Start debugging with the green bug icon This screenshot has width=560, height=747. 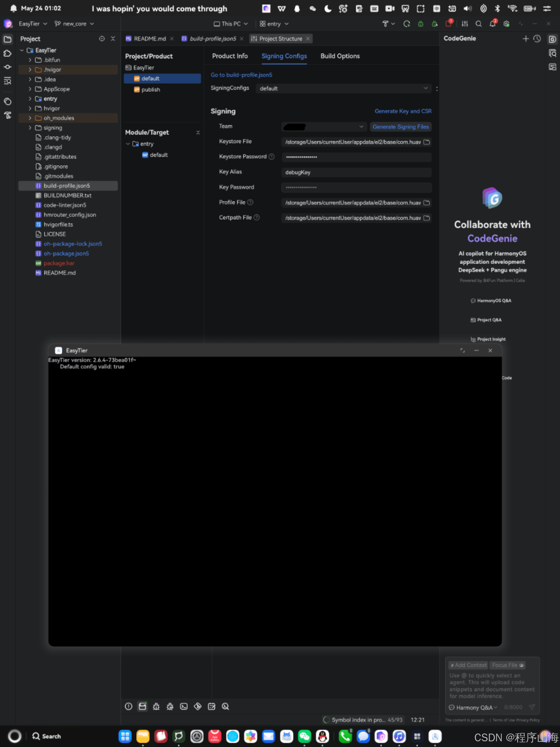click(x=421, y=24)
